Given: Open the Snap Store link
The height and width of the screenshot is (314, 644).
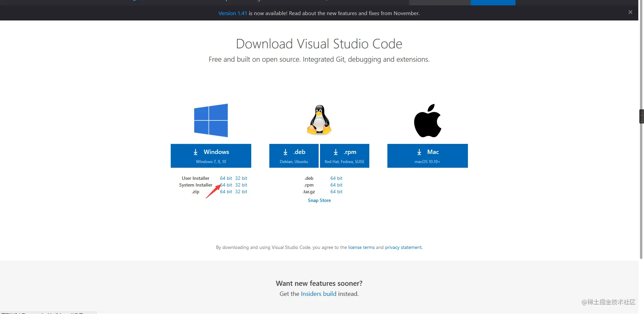Looking at the screenshot, I should click(319, 200).
